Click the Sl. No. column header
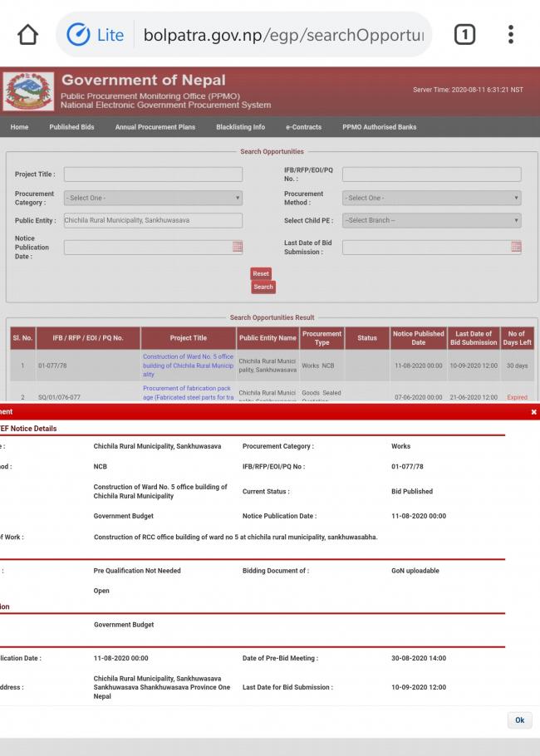 (x=22, y=338)
